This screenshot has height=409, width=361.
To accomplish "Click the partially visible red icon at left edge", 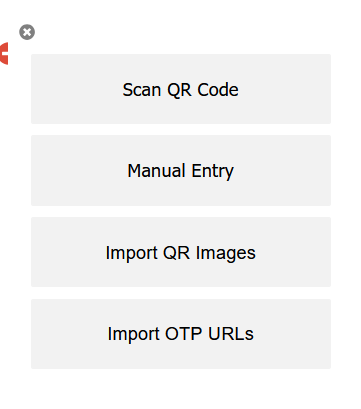I will [4, 53].
